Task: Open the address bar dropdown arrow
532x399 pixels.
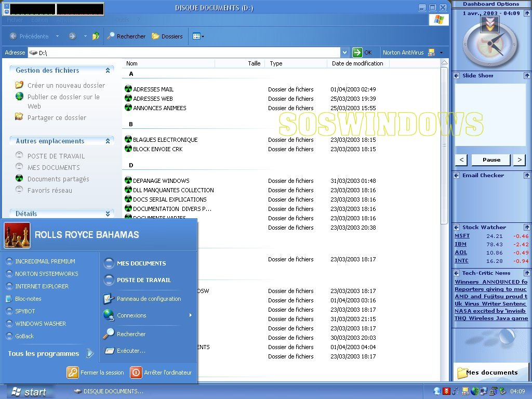Action: pyautogui.click(x=345, y=52)
